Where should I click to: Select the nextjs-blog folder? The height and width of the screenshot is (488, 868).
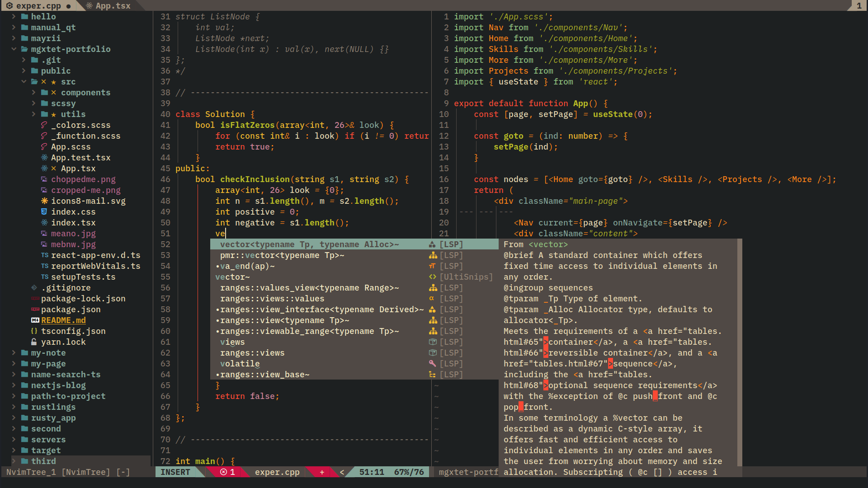(x=58, y=385)
